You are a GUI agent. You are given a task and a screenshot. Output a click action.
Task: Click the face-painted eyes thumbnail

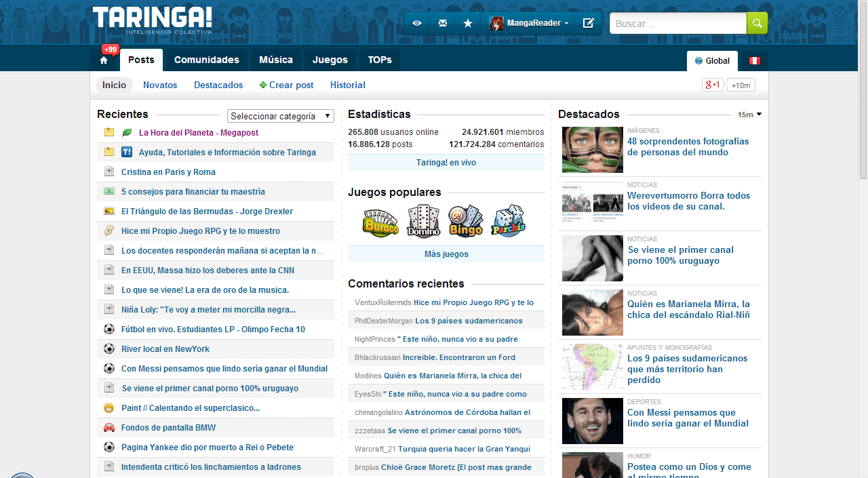point(593,150)
